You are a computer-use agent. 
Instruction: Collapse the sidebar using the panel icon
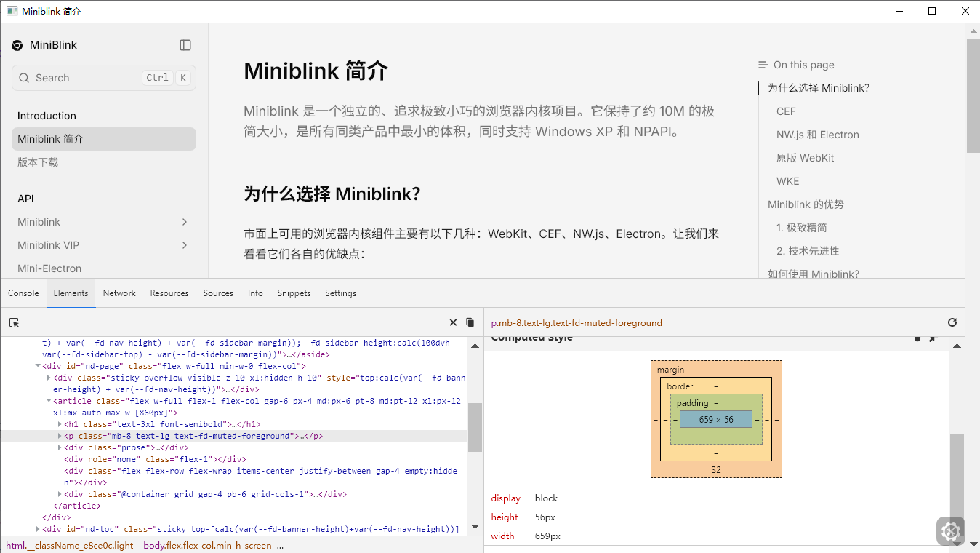point(185,45)
